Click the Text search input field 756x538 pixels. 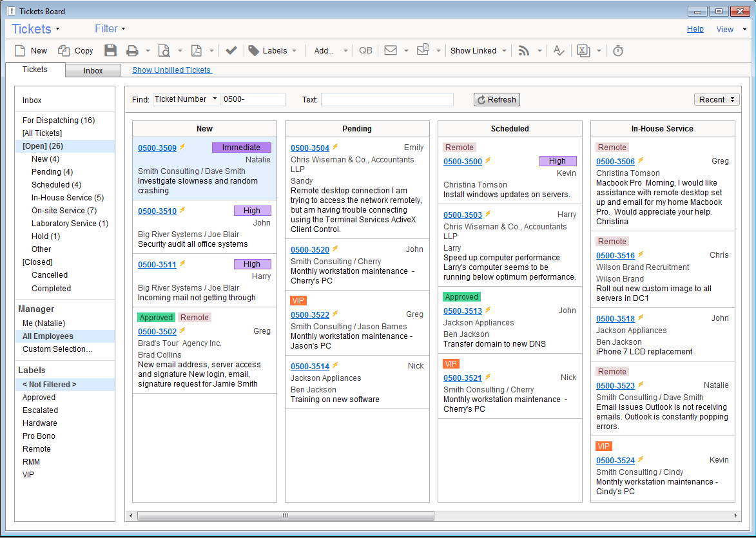click(x=387, y=99)
